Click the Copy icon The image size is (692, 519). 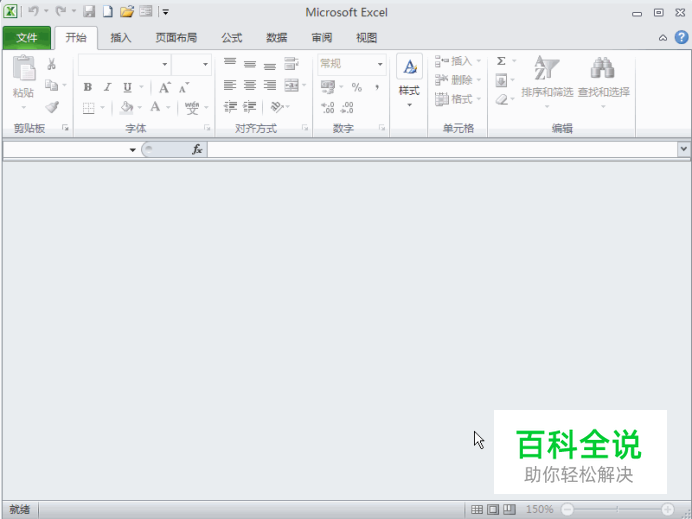tap(52, 85)
